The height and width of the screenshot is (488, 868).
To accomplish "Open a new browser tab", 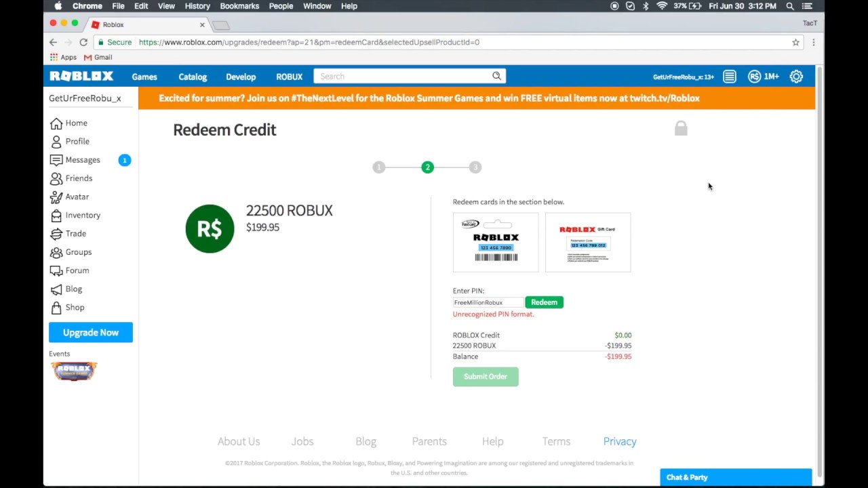I will coord(221,25).
